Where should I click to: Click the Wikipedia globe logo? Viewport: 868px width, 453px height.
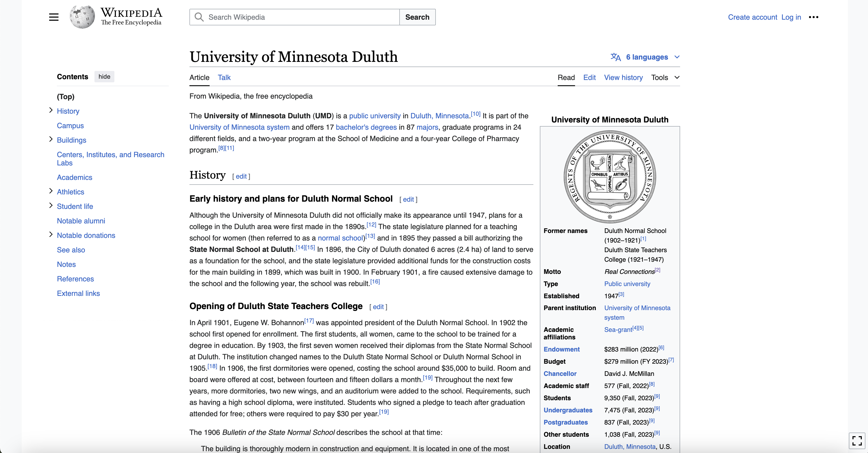point(82,17)
